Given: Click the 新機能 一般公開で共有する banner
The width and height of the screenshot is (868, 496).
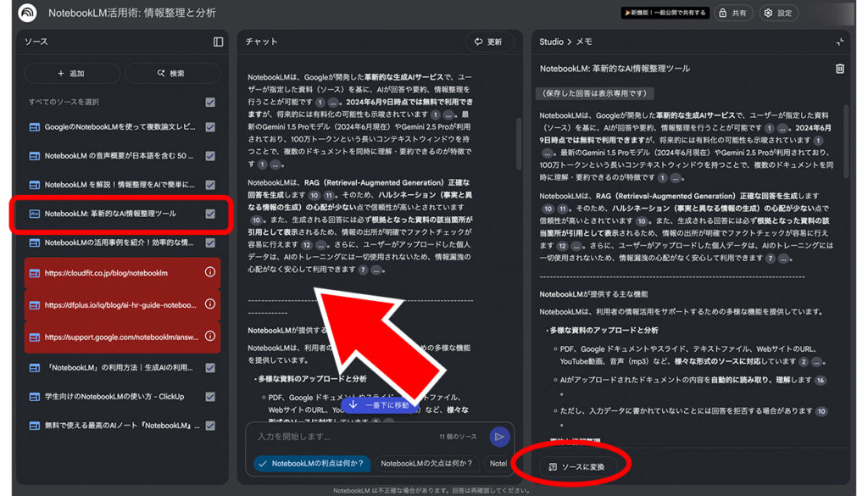Looking at the screenshot, I should coord(665,13).
